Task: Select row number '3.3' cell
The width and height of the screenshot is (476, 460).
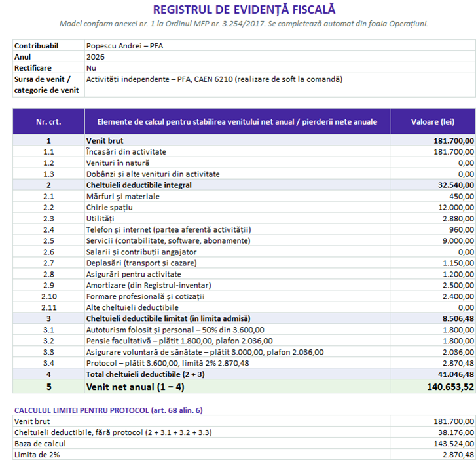Action: 48,352
